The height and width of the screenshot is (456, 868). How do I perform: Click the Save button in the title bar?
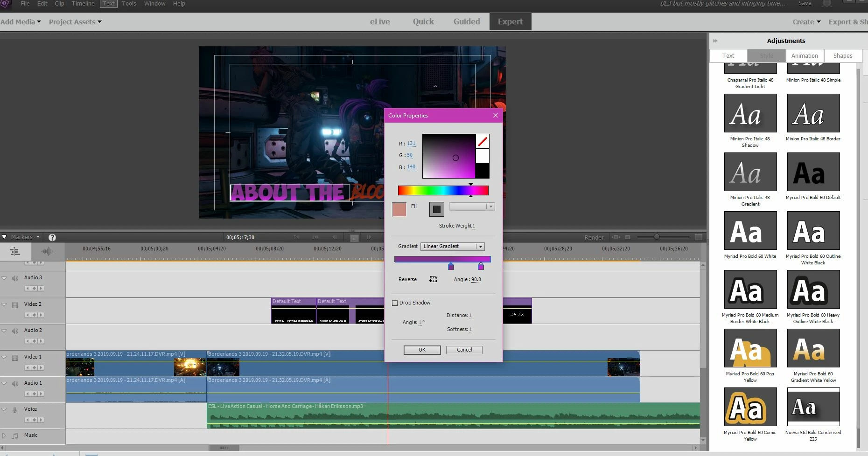click(x=805, y=3)
